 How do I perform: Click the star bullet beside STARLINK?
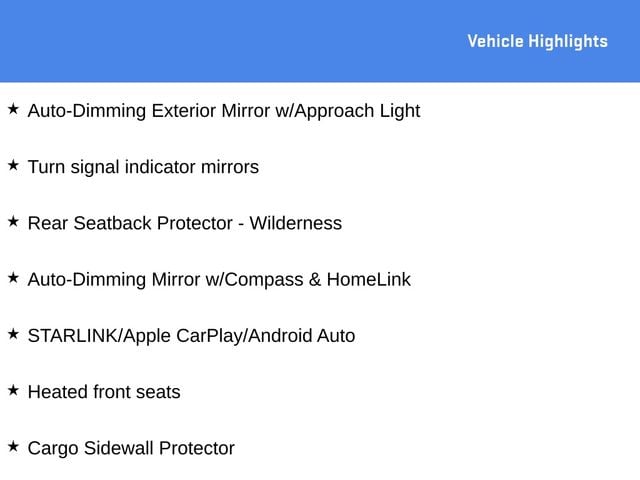[13, 334]
